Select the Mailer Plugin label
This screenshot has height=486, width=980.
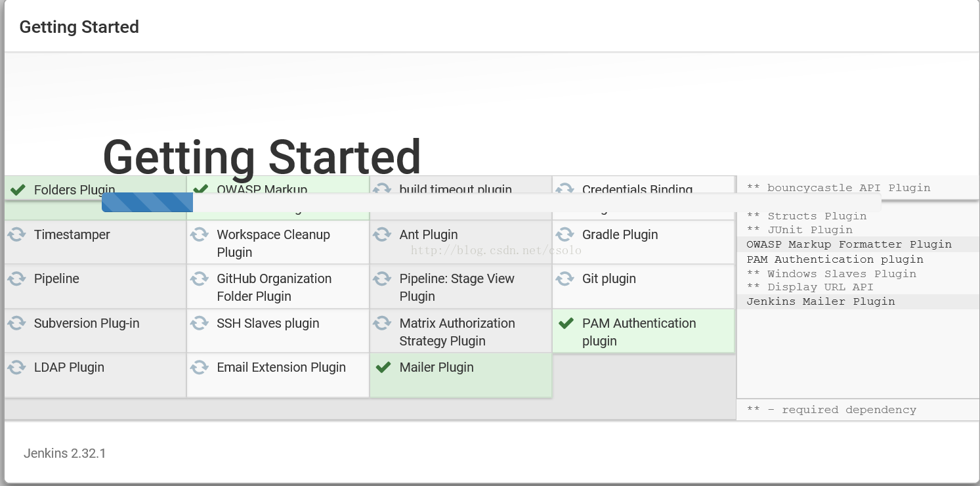(437, 367)
